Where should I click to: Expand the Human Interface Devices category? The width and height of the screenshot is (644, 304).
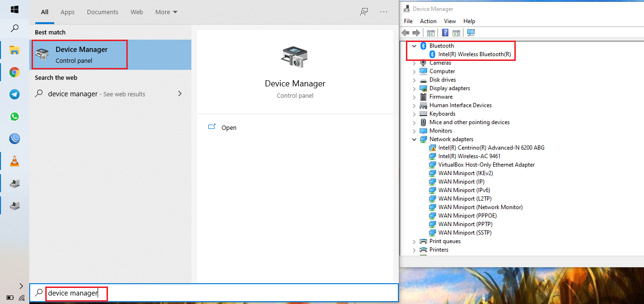pos(414,105)
